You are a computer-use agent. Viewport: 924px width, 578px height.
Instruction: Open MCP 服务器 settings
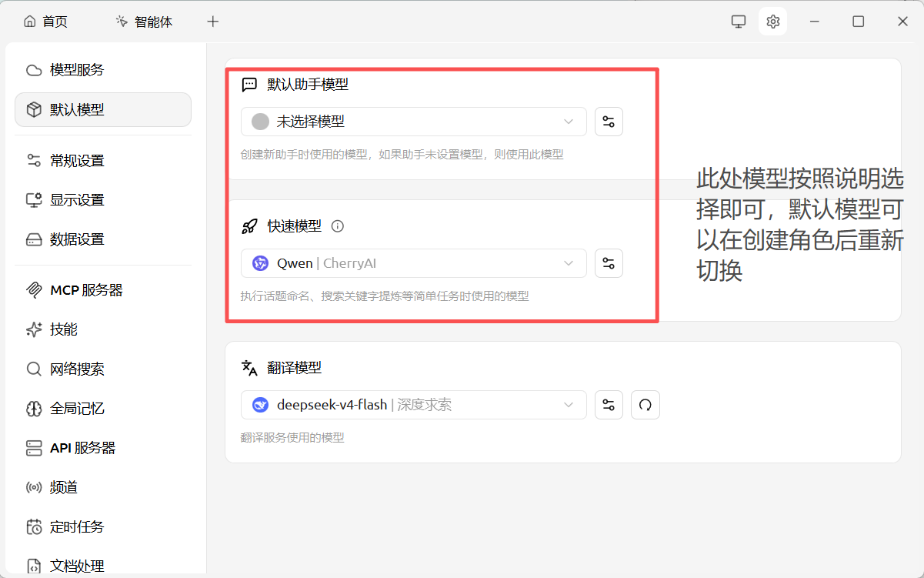pos(103,290)
